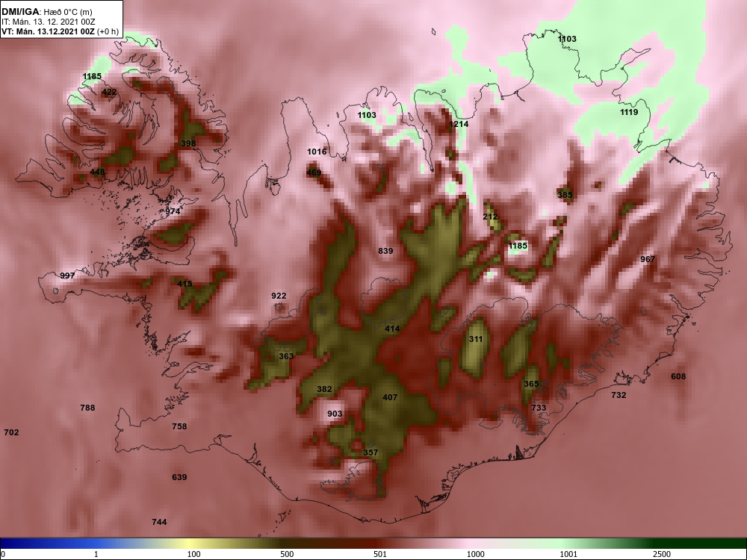
Task: Select the 922 value label
Action: (x=279, y=296)
